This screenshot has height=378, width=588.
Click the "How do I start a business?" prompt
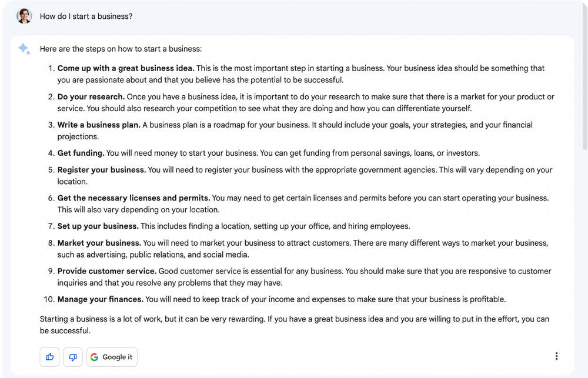tap(86, 16)
